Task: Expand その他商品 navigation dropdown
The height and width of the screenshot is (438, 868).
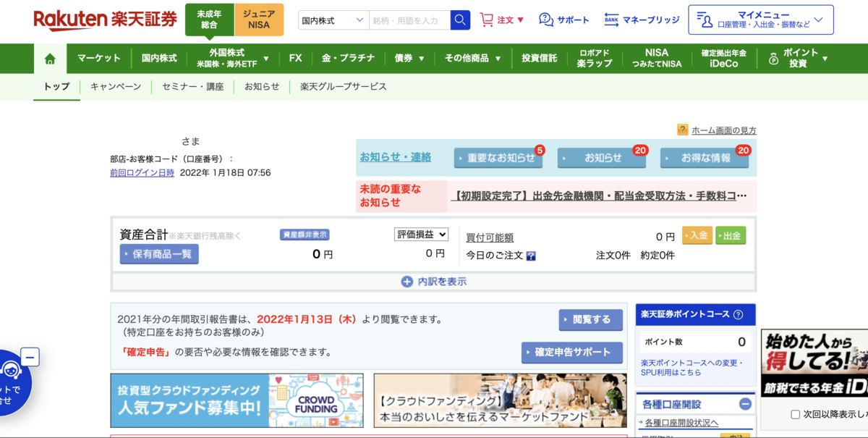Action: 472,59
